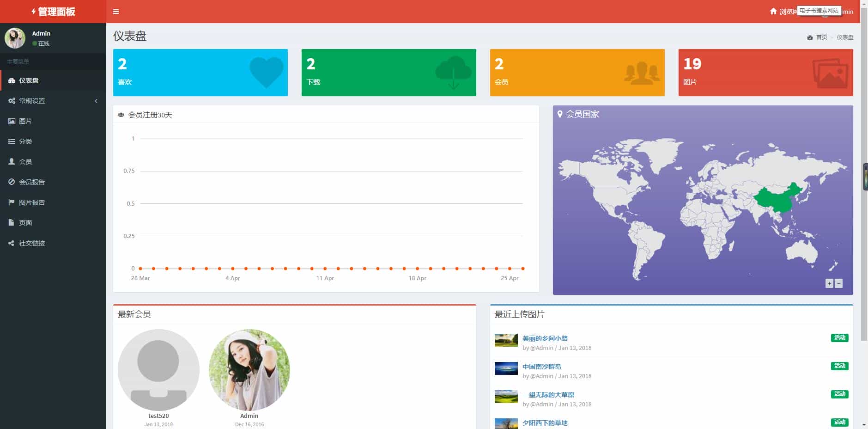Click the 11 Apr axis label
Screen dimensions: 868x429
pyautogui.click(x=325, y=278)
